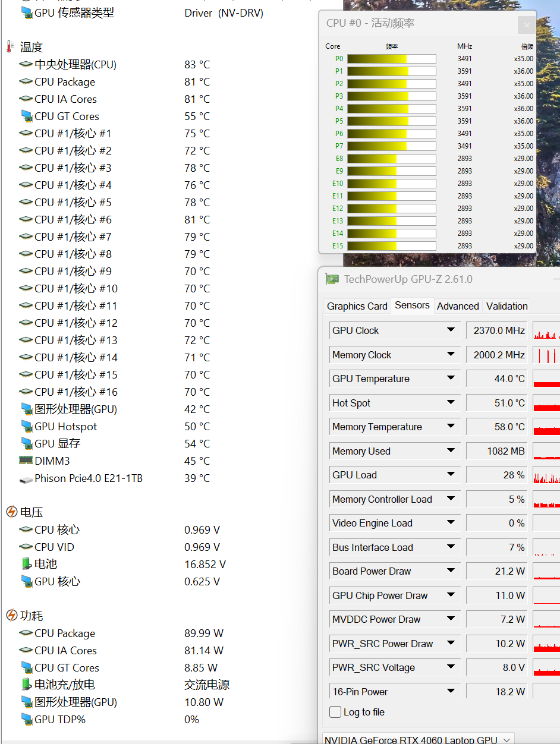Open the Advanced tab in GPU-Z
The width and height of the screenshot is (560, 744).
point(458,306)
